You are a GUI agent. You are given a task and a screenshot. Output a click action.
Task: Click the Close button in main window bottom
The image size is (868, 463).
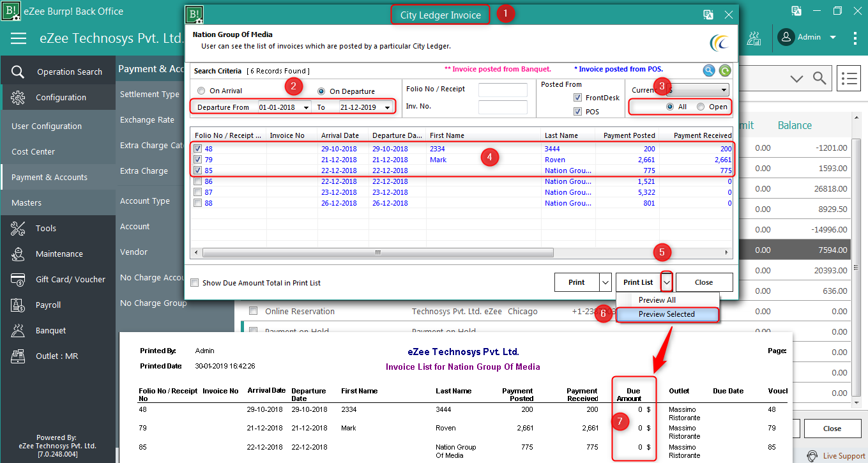(x=832, y=429)
